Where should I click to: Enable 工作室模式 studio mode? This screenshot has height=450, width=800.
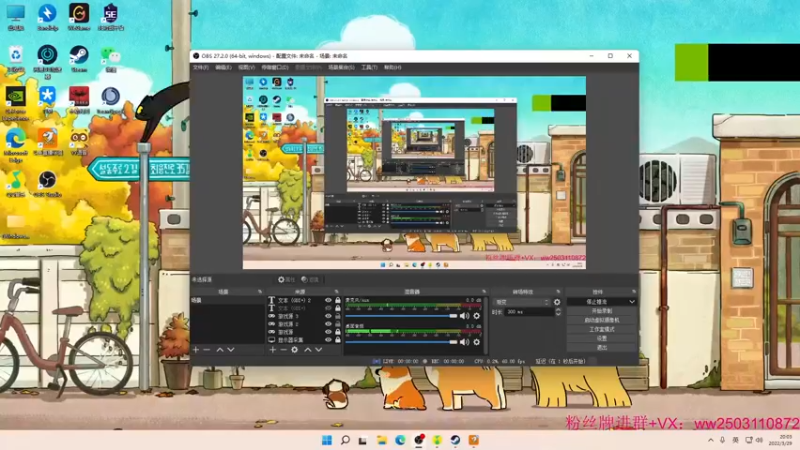coord(602,329)
